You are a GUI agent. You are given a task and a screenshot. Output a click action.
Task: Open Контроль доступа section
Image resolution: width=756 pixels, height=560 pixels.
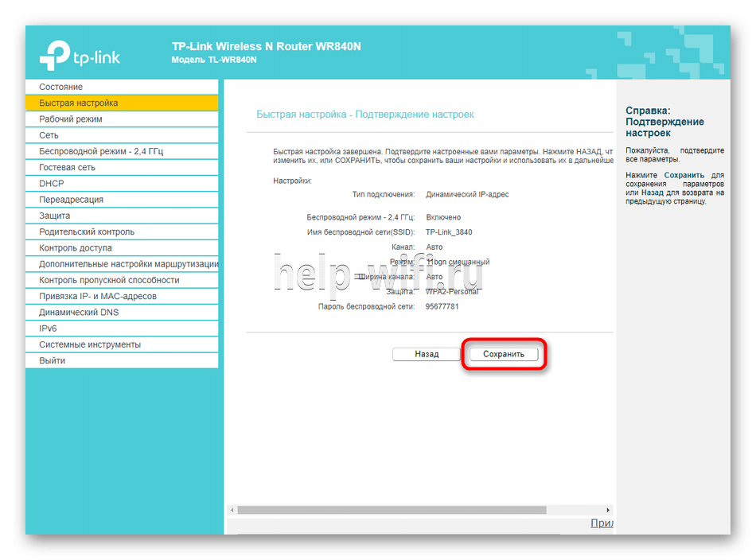(122, 247)
